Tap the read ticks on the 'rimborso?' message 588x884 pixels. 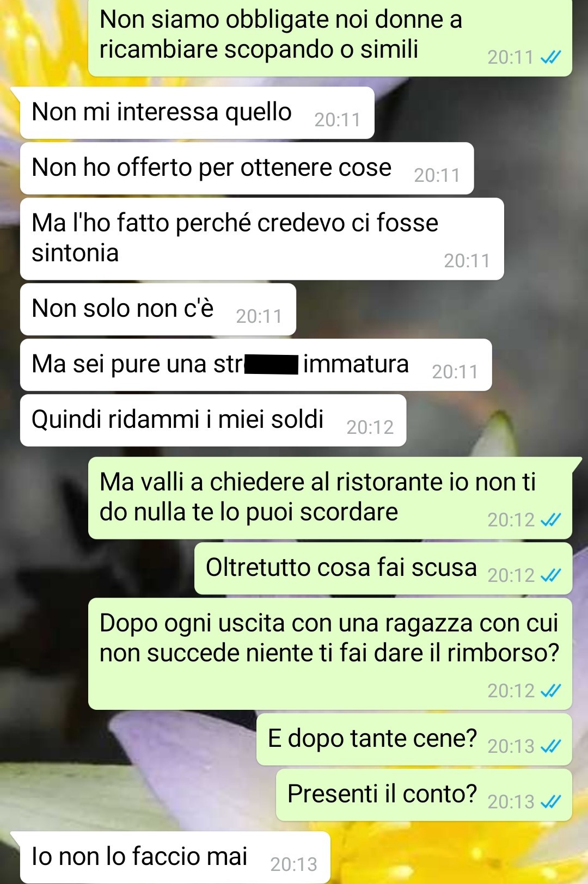[x=550, y=691]
